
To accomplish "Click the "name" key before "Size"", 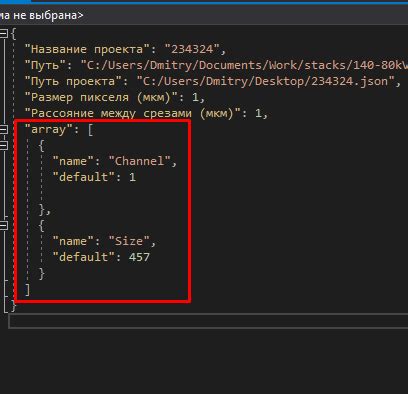I will 73,241.
